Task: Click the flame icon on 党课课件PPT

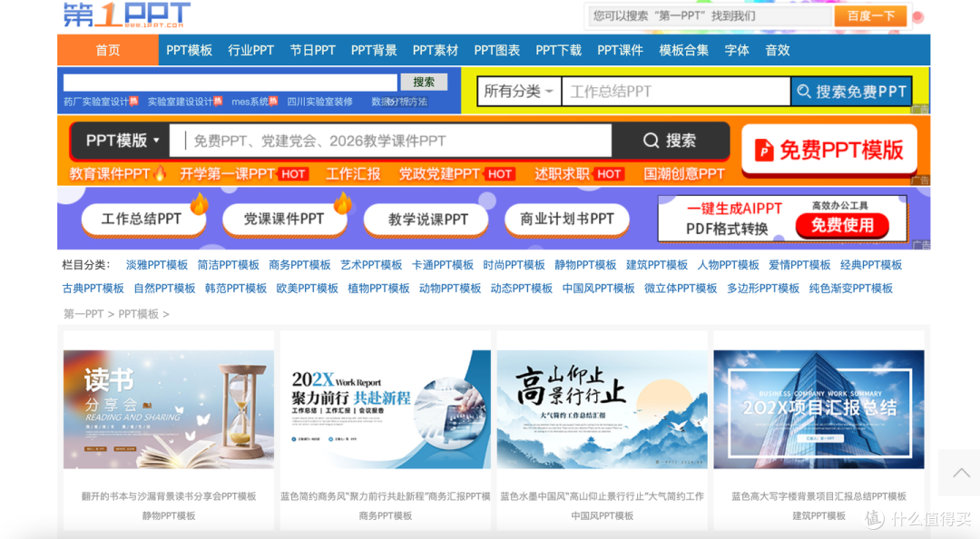Action: point(342,202)
